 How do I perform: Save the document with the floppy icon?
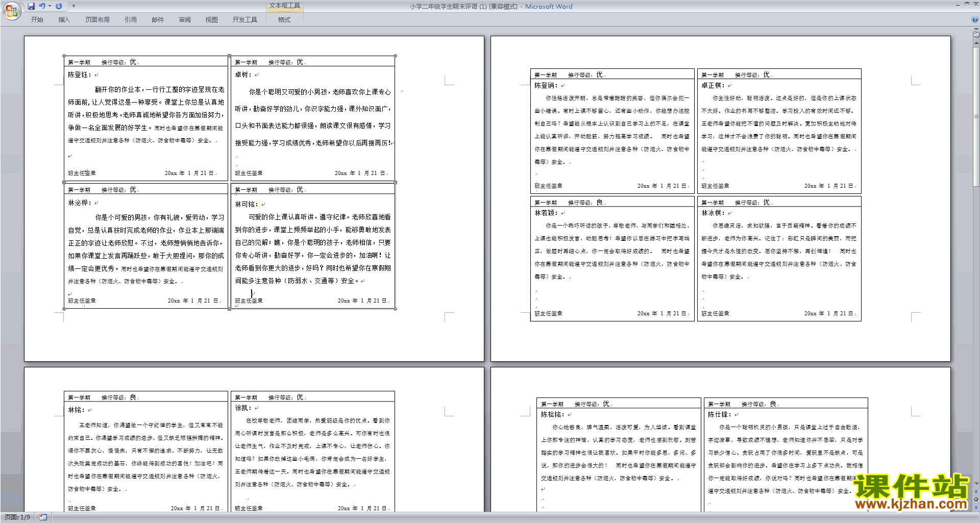coord(31,6)
